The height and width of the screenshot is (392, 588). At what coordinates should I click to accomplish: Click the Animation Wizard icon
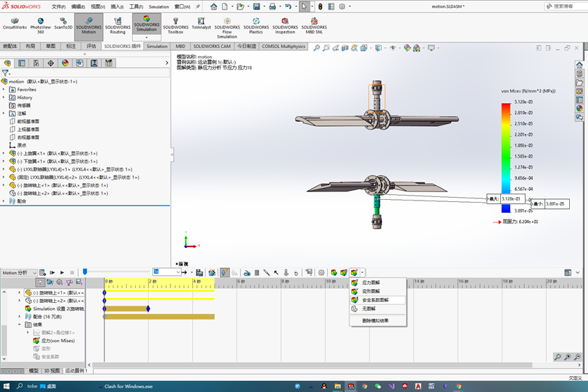212,273
